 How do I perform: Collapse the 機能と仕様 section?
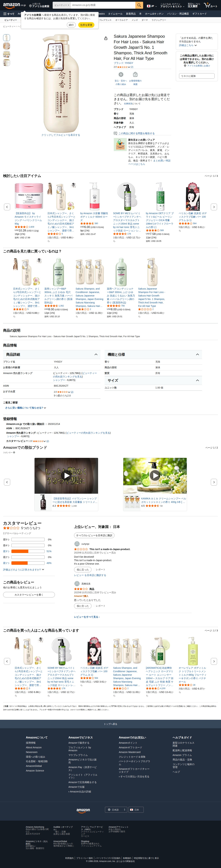(198, 354)
